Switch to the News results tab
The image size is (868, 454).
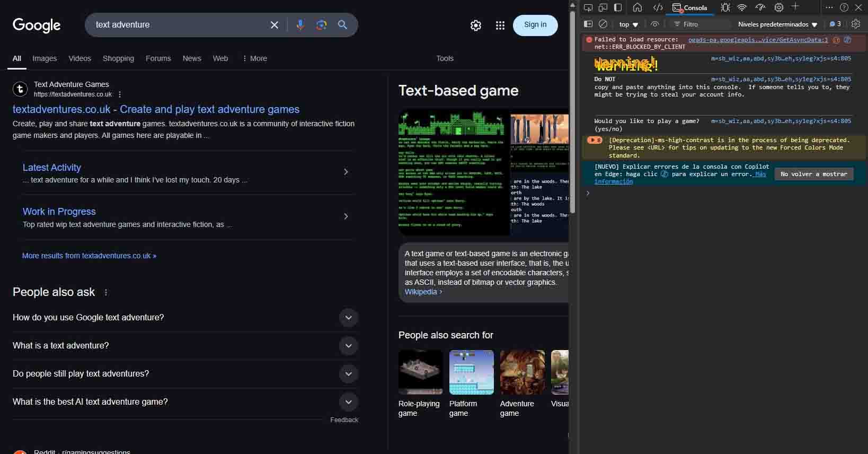[x=192, y=58]
